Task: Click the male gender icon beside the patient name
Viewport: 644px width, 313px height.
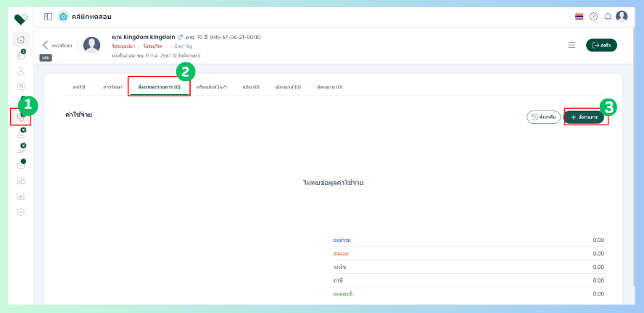Action: click(x=180, y=38)
